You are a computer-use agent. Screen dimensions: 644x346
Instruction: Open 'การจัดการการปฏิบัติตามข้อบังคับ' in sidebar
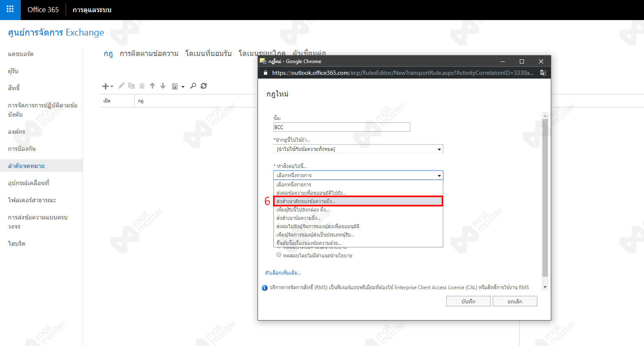(x=43, y=109)
